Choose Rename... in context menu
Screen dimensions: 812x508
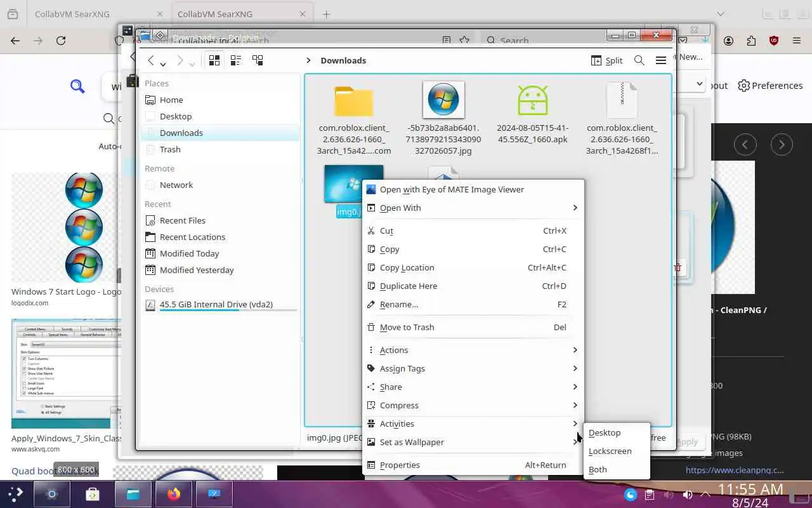point(473,304)
